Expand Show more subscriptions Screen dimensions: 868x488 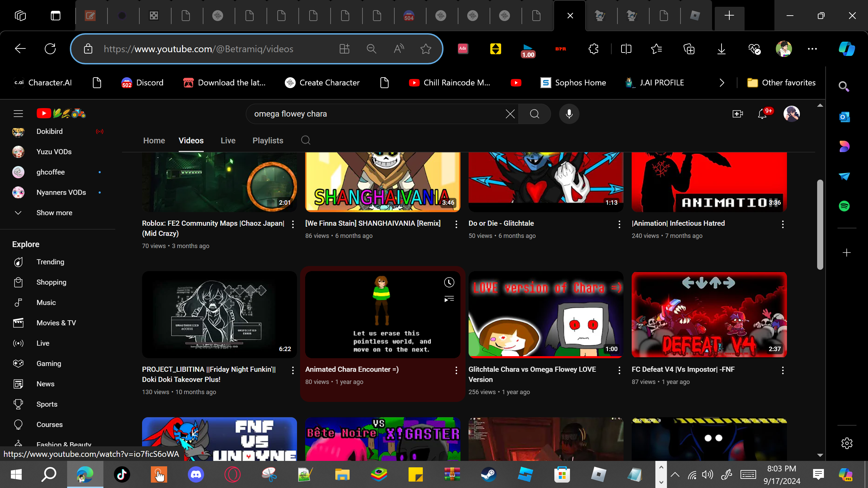tap(54, 213)
